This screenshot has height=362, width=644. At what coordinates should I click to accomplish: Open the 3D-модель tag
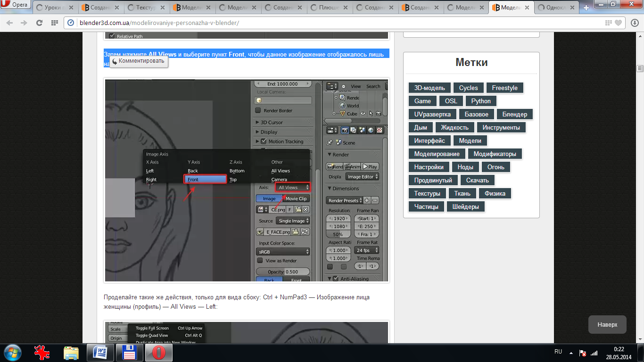(x=429, y=88)
